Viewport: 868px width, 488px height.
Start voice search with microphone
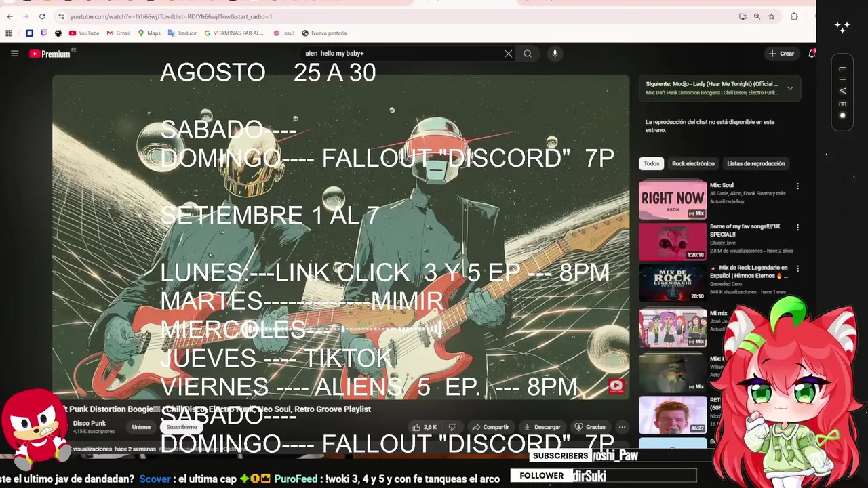555,54
